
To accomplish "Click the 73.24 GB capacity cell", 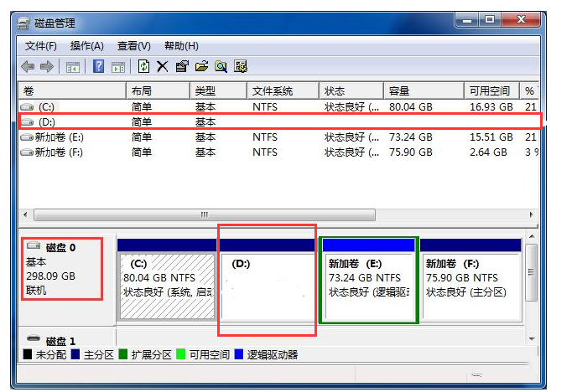I will [411, 137].
